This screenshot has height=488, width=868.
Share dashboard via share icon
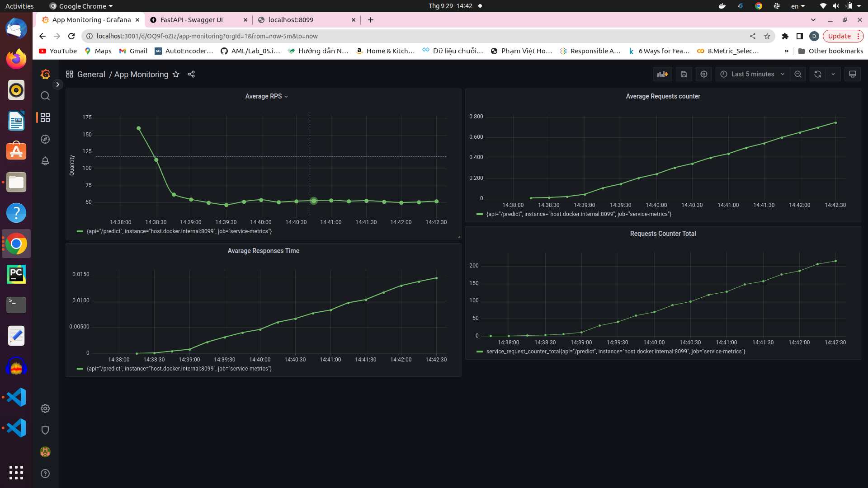point(191,74)
